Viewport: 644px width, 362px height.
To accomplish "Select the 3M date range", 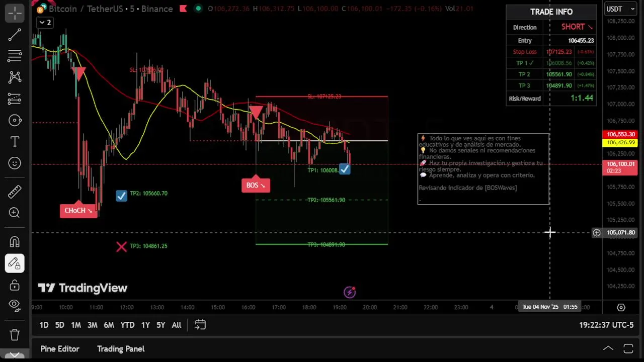I will click(x=92, y=325).
